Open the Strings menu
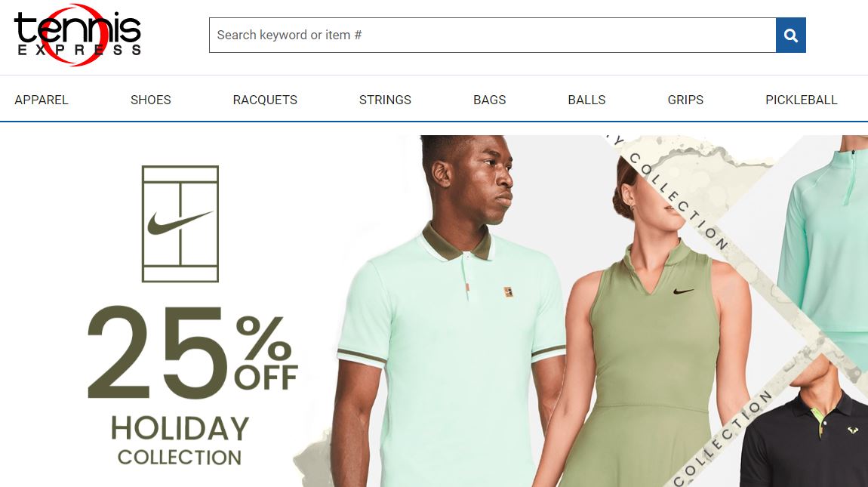Image resolution: width=868 pixels, height=487 pixels. (385, 100)
